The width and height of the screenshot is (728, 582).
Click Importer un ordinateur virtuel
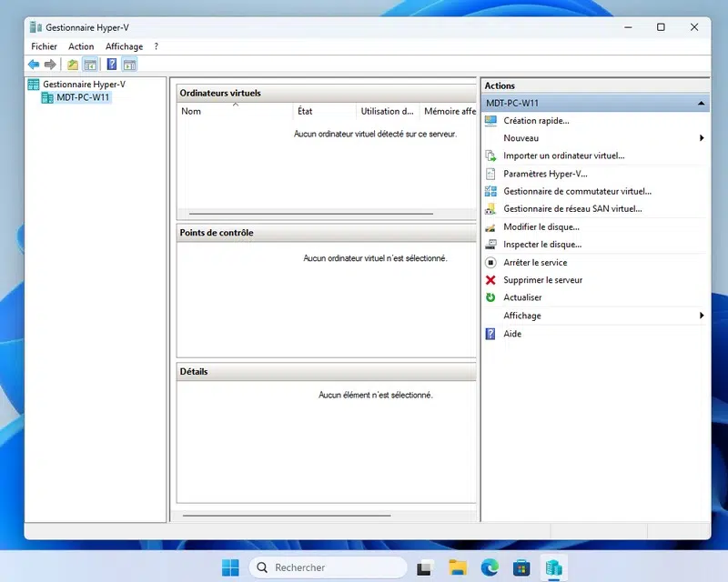coord(563,156)
